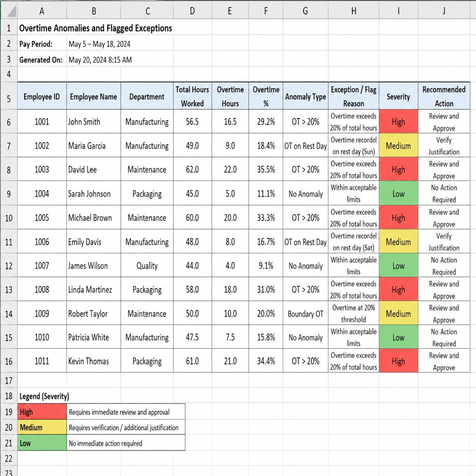
Task: Click the 'Linda Martinez' name cell
Action: point(93,289)
